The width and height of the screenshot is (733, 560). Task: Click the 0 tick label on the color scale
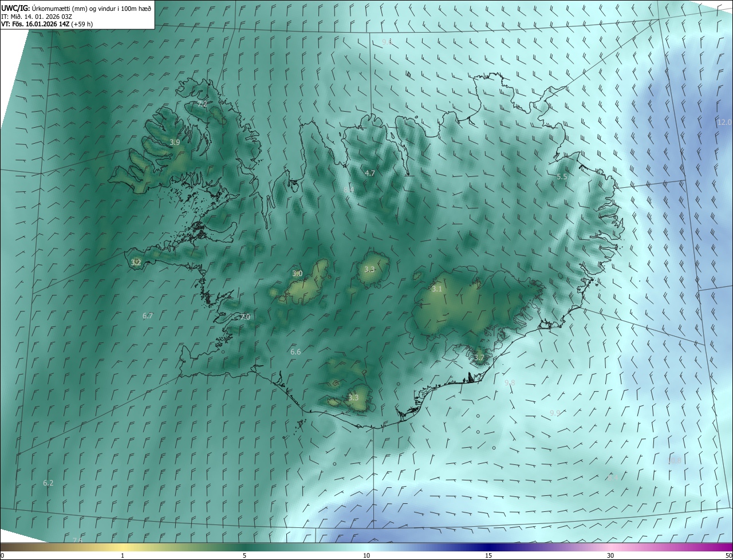[x=2, y=555]
